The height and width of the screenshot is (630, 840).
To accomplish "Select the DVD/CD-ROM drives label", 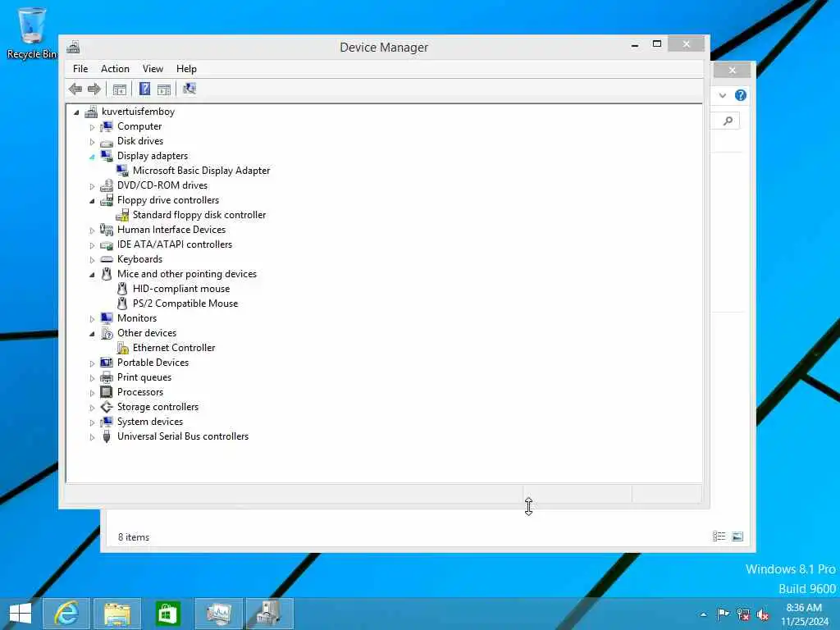I will [x=162, y=185].
